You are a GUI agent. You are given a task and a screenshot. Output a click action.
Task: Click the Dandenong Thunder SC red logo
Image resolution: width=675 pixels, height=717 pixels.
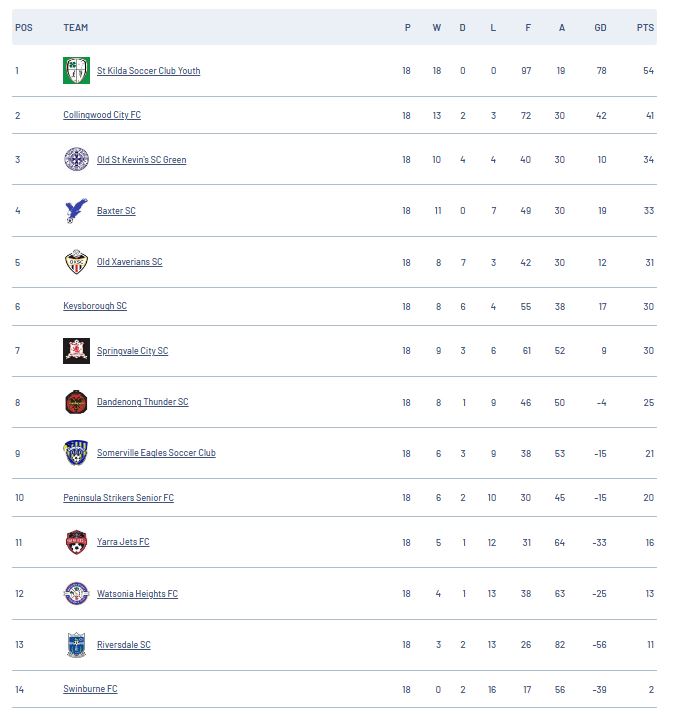coord(76,402)
